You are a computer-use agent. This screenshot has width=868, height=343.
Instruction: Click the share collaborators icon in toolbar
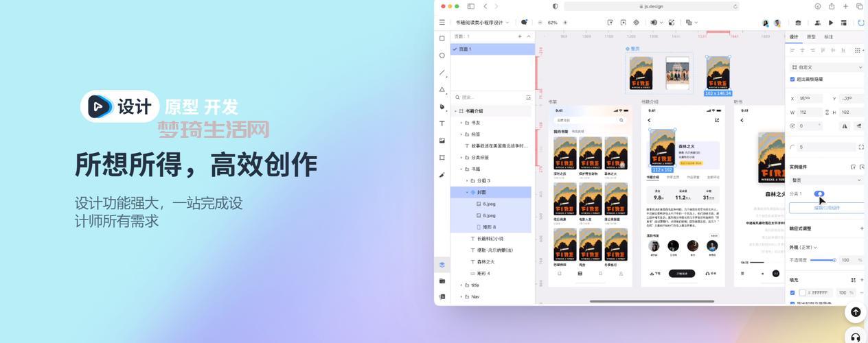point(817,23)
